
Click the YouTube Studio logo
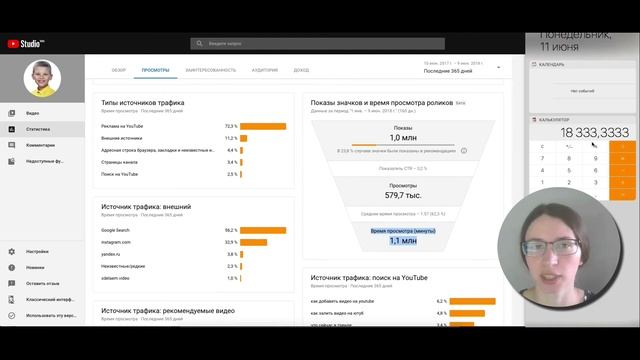click(26, 44)
